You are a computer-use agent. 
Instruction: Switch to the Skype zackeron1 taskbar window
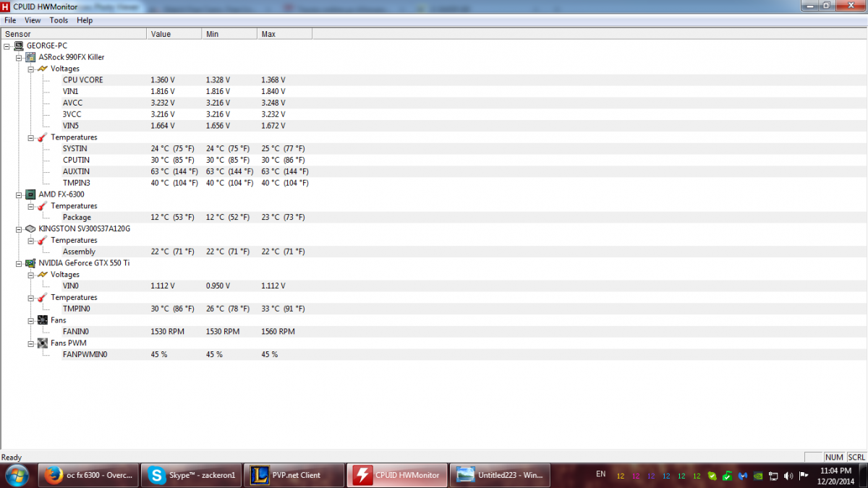point(190,475)
